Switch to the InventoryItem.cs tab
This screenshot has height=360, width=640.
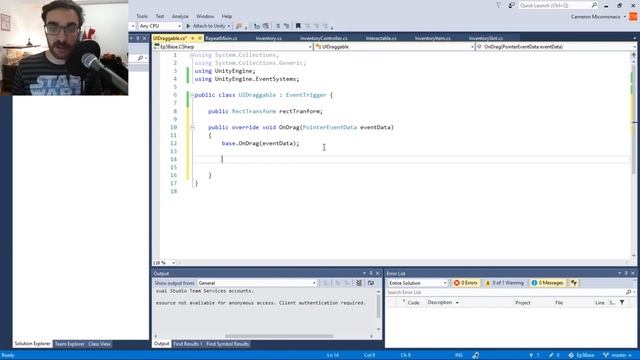pos(433,38)
